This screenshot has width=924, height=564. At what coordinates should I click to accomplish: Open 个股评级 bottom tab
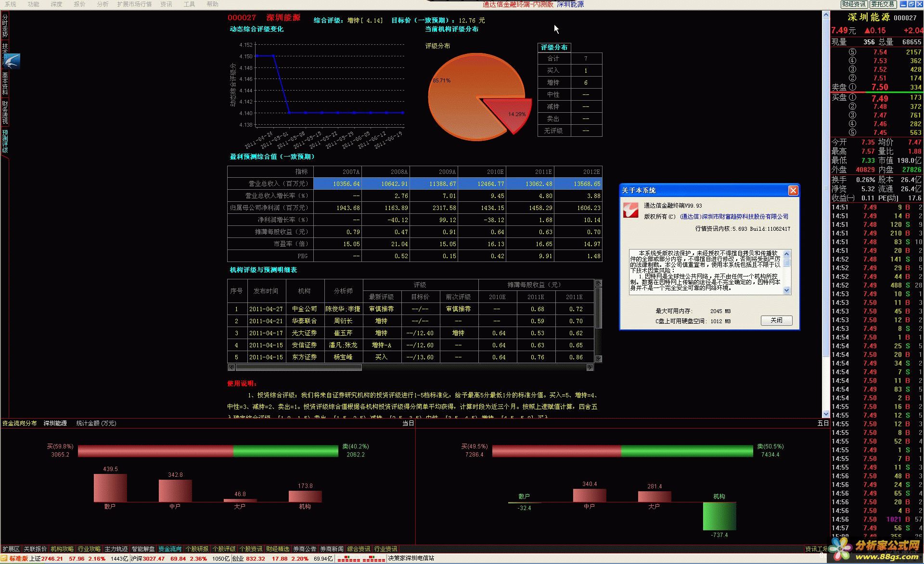point(224,549)
